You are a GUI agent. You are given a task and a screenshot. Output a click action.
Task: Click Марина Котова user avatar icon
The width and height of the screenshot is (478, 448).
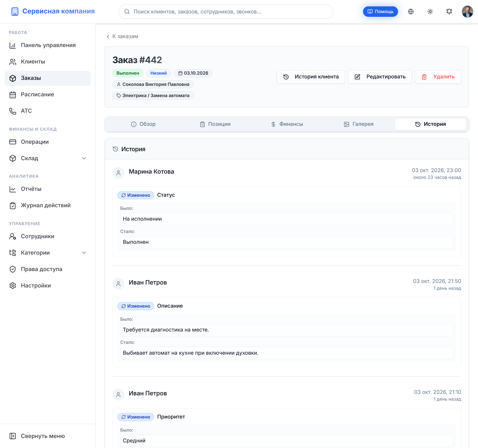[118, 173]
